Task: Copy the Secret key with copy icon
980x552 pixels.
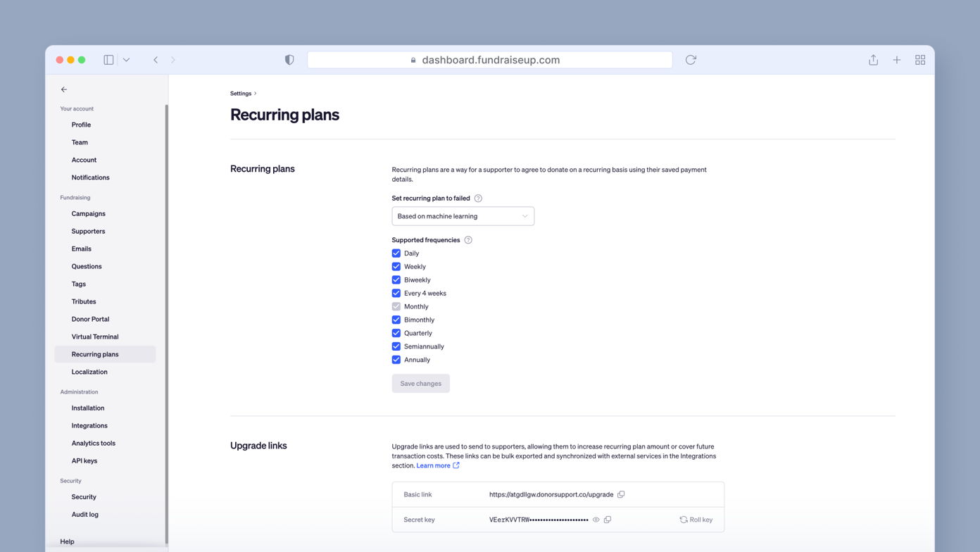Action: (x=608, y=520)
